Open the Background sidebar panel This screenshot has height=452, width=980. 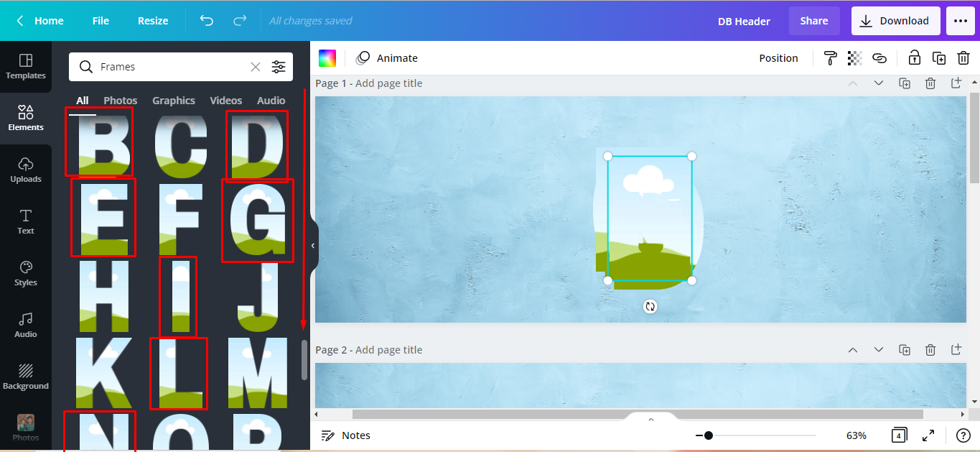[x=26, y=377]
